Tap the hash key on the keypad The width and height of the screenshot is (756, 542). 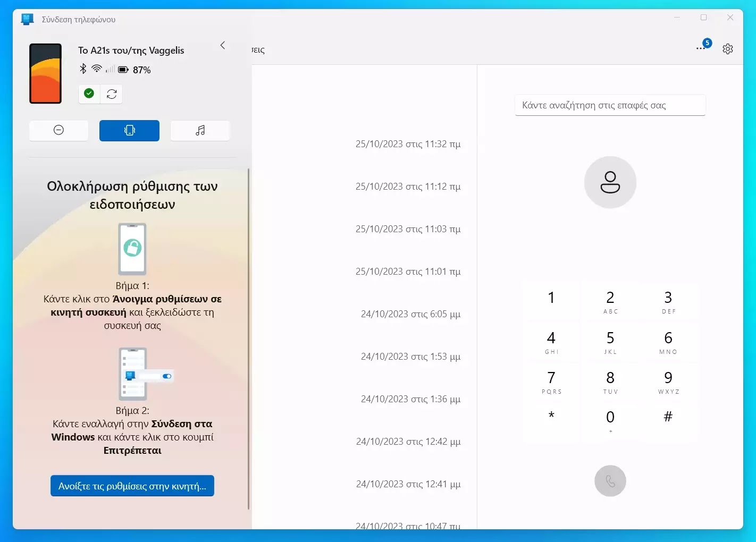pos(668,421)
